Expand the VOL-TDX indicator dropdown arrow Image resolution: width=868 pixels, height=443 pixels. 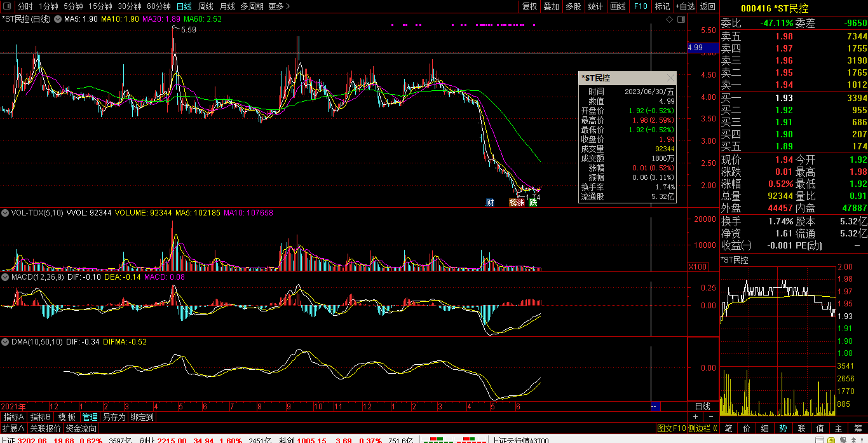[5, 213]
